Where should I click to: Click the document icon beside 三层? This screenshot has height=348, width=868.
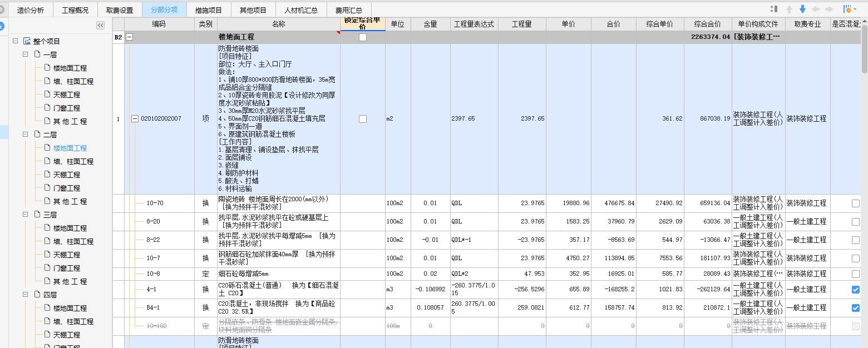37,215
